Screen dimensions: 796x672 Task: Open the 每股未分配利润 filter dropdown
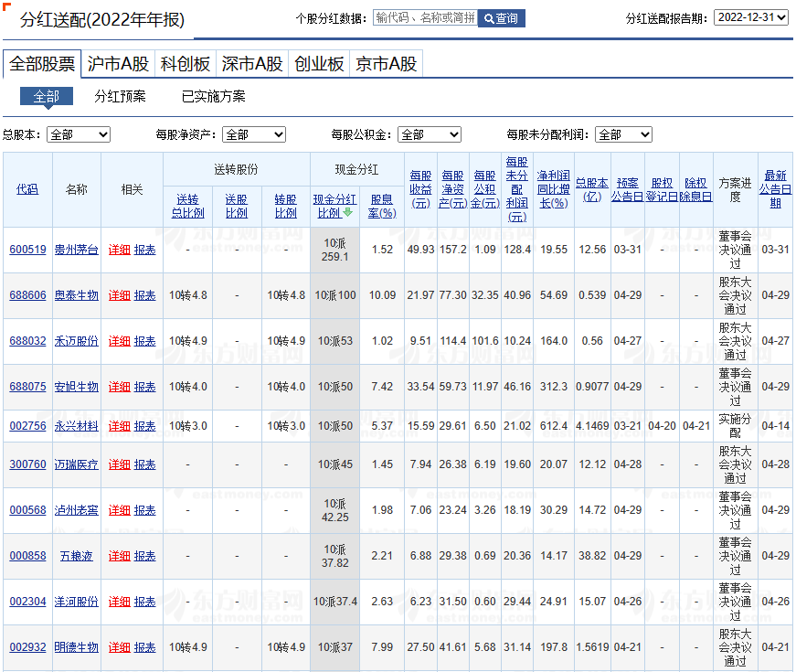coord(623,134)
